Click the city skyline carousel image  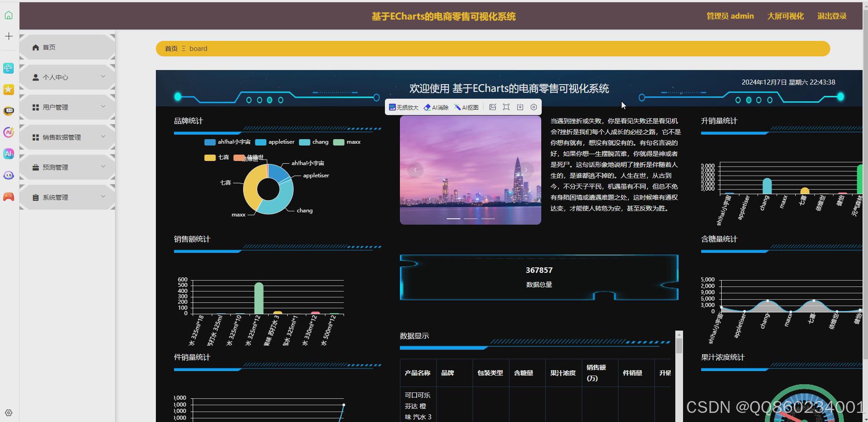pyautogui.click(x=470, y=170)
